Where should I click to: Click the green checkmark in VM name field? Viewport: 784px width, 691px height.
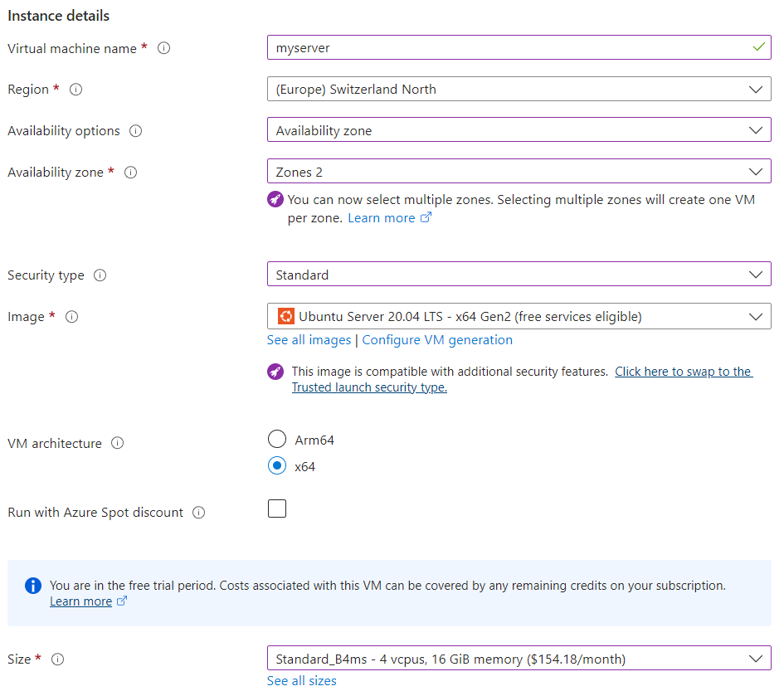[x=758, y=47]
